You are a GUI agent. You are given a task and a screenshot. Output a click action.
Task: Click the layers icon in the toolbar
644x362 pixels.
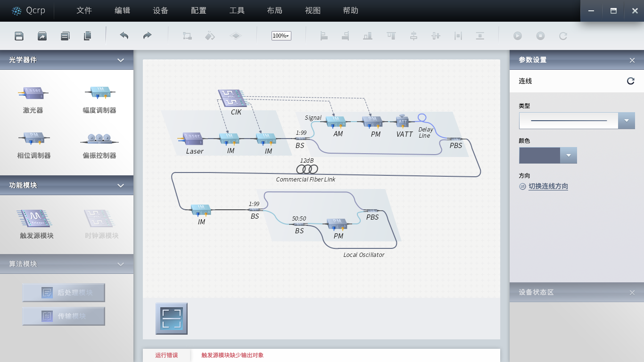click(x=236, y=36)
